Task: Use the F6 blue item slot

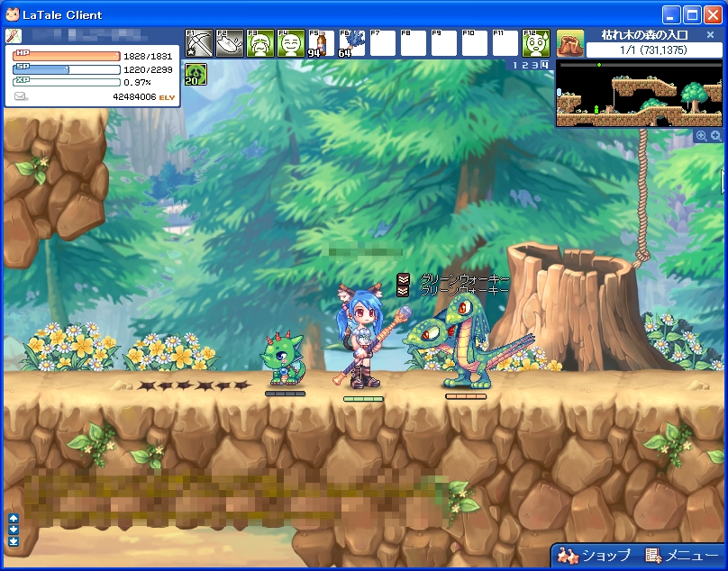Action: click(351, 43)
